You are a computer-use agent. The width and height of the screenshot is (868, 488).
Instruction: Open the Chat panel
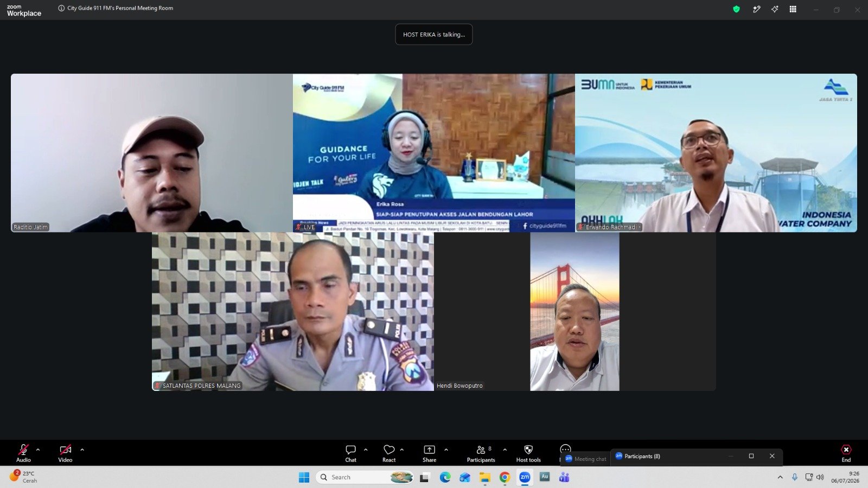coord(351,453)
